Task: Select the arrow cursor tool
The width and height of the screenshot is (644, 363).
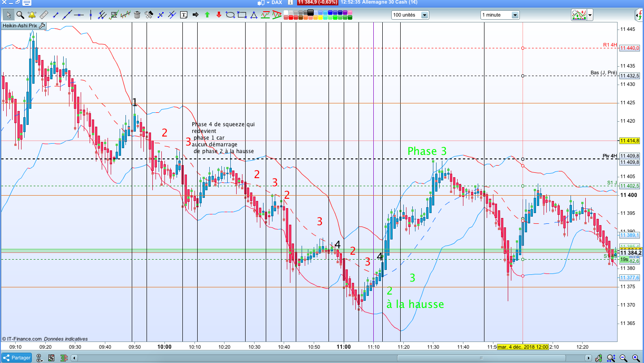Action: [9, 15]
